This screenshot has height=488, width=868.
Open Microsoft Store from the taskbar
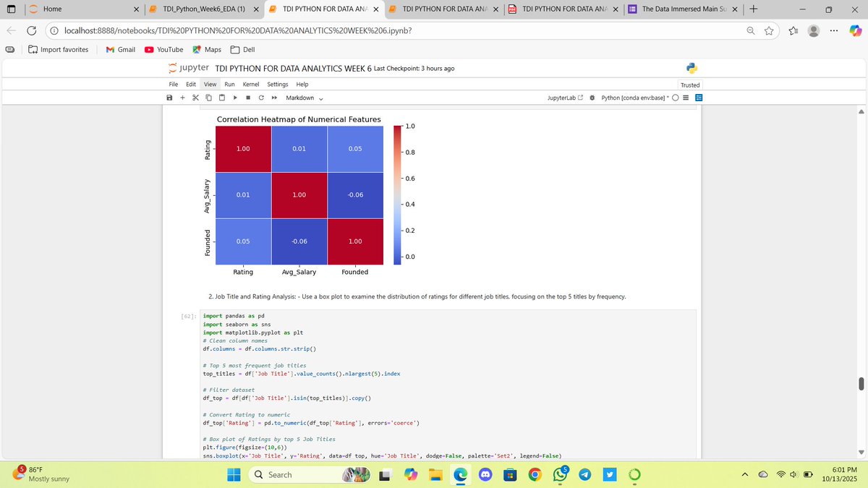(x=510, y=474)
